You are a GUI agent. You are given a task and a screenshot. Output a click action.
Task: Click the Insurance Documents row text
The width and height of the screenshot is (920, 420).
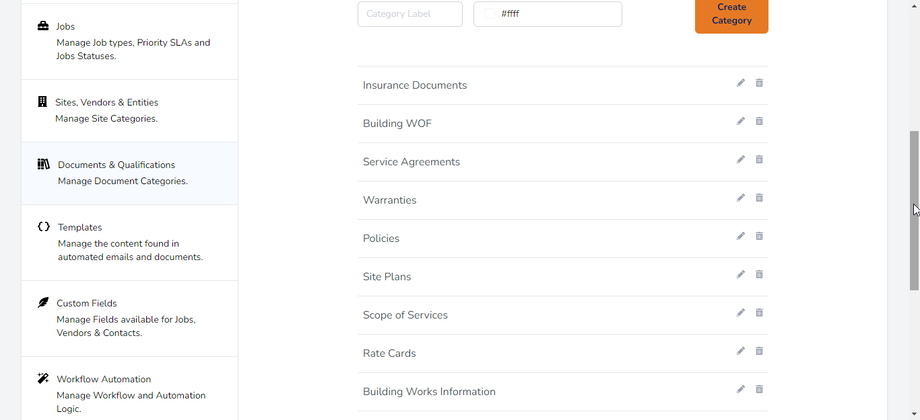415,86
